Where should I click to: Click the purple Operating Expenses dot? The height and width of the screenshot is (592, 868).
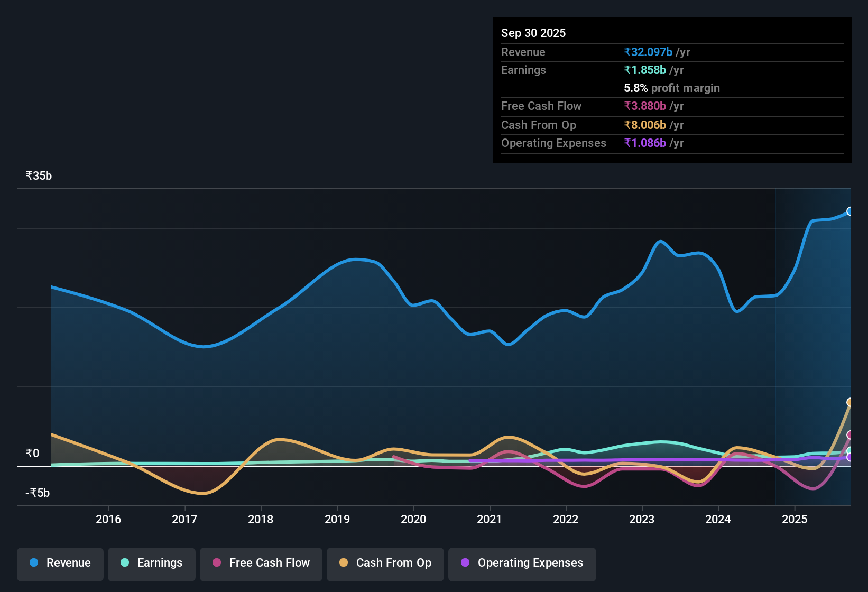click(465, 563)
